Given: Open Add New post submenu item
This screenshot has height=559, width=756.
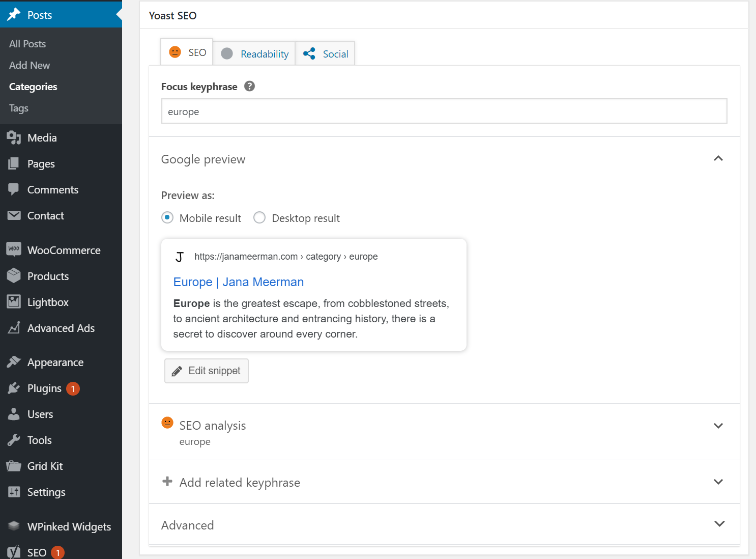Looking at the screenshot, I should [x=30, y=65].
